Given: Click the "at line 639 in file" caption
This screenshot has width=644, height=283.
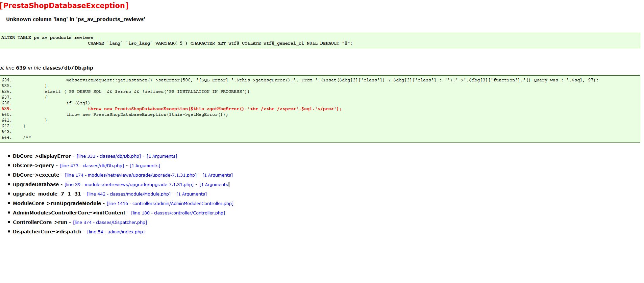Looking at the screenshot, I should (47, 68).
